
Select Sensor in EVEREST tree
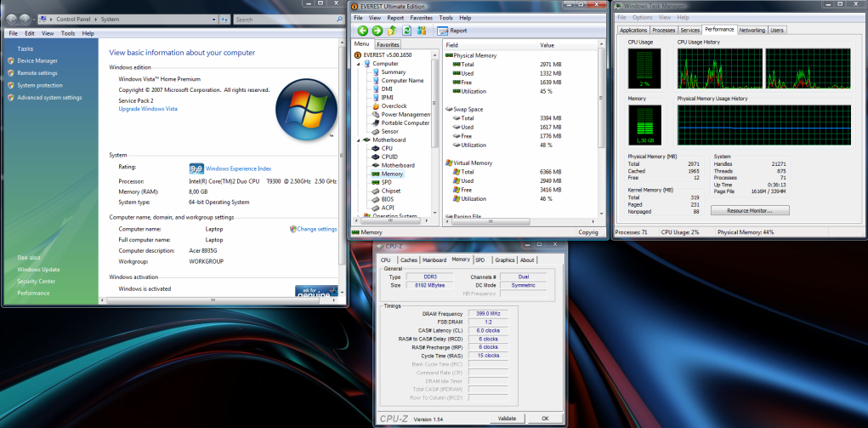(389, 131)
